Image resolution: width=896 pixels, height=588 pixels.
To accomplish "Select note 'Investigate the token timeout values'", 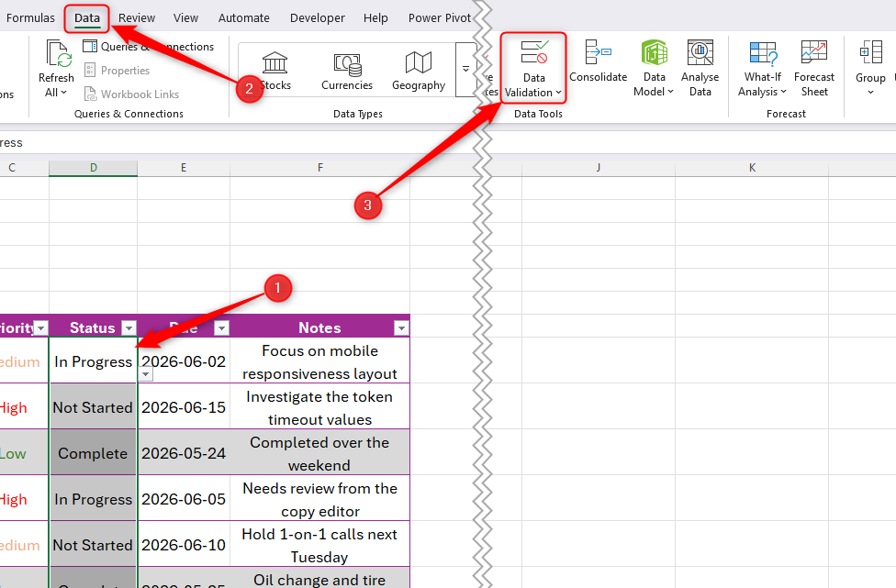I will pos(320,406).
